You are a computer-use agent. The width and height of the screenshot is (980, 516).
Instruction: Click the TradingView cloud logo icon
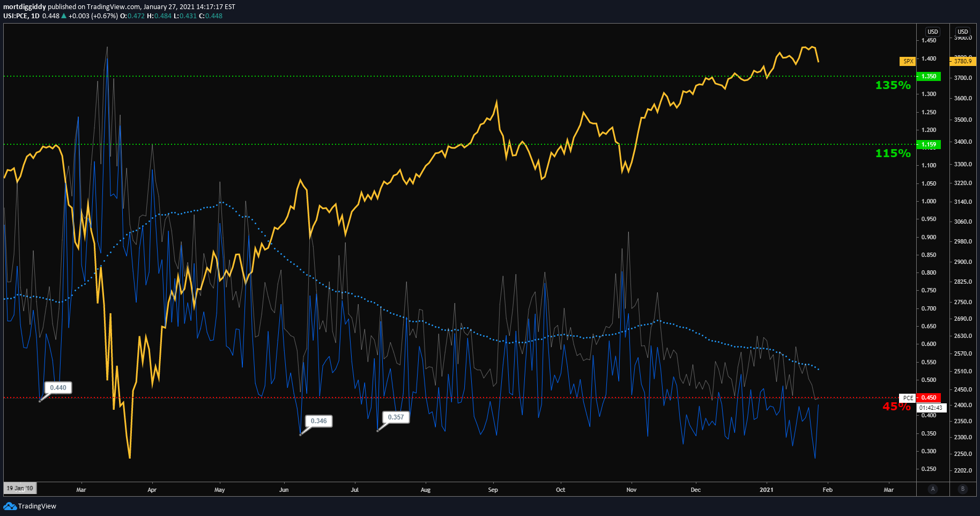10,506
